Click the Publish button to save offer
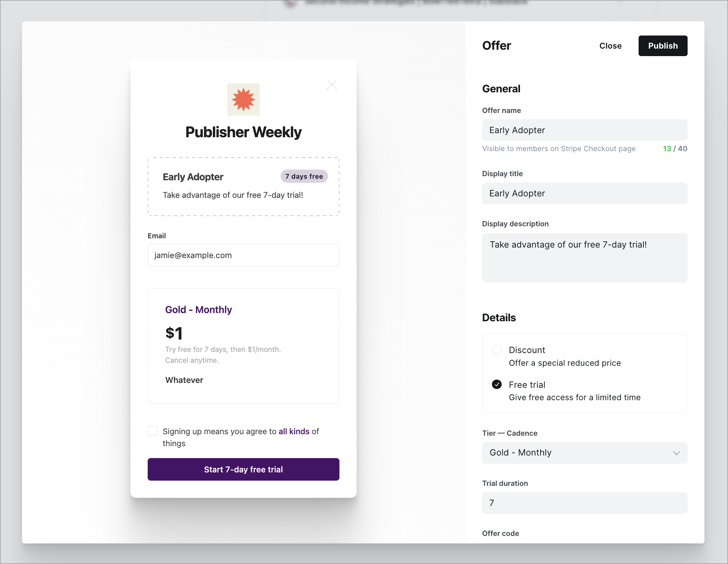728x564 pixels. click(x=663, y=46)
